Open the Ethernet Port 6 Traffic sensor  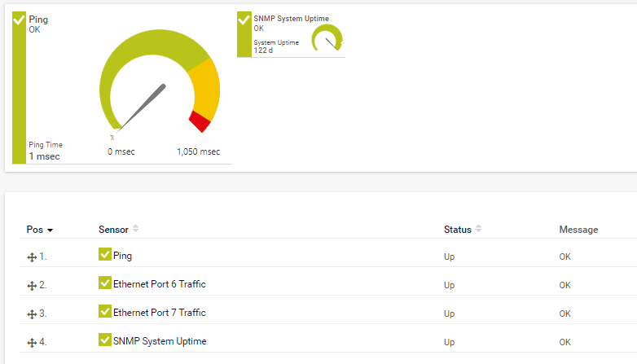click(159, 284)
